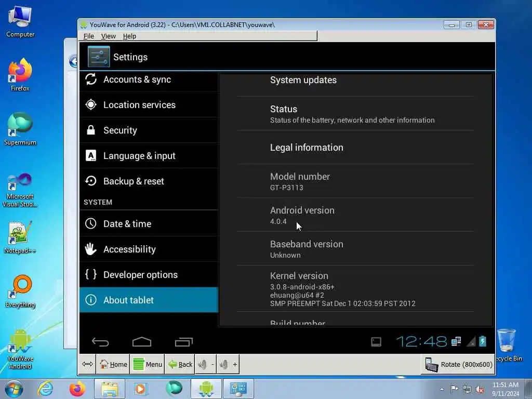
Task: Tap Android version 4.0.4 row
Action: (355, 215)
